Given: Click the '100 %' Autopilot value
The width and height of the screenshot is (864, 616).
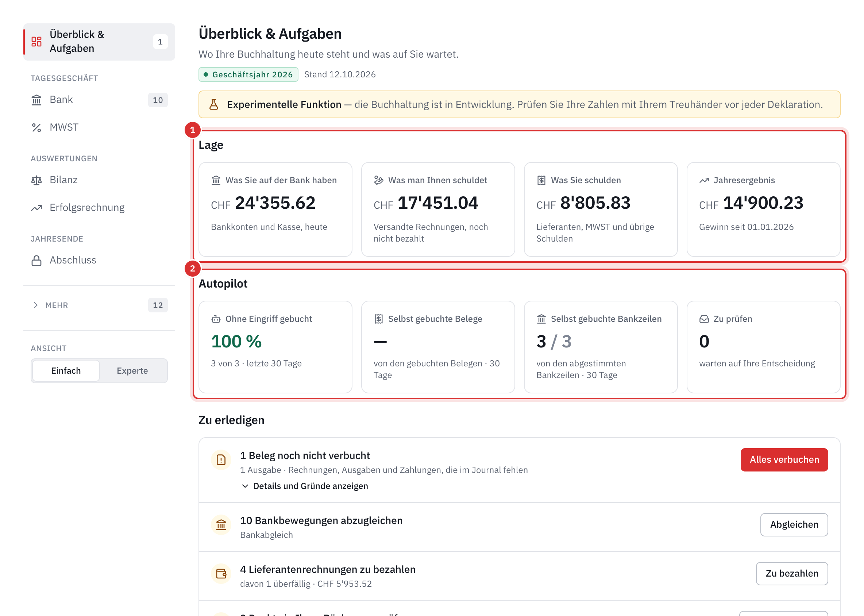Looking at the screenshot, I should tap(236, 342).
